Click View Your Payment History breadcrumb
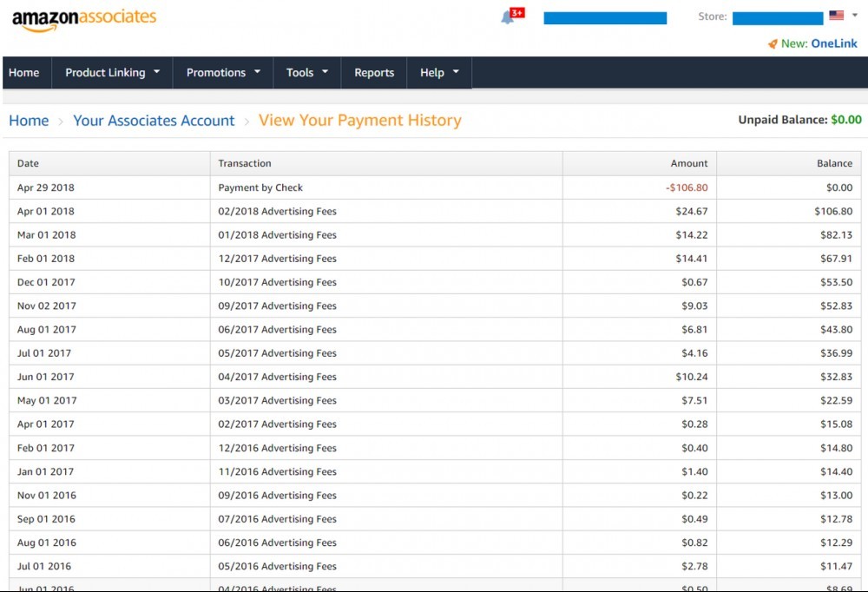 360,120
